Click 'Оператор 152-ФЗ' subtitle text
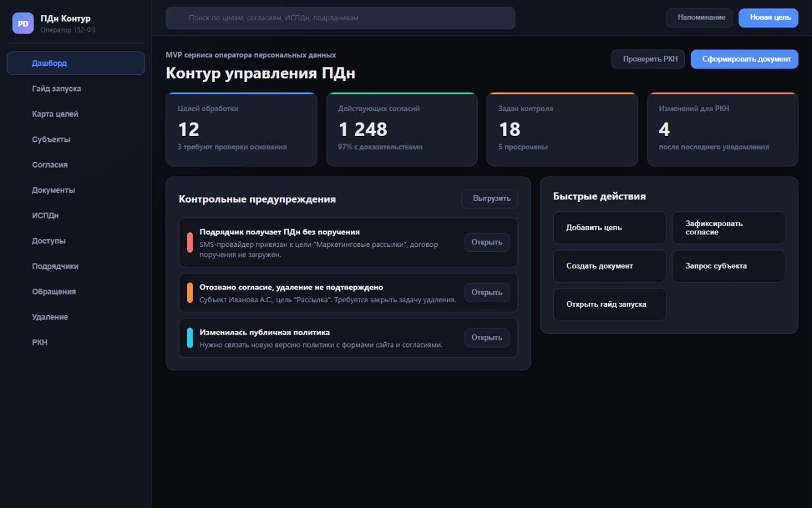812x508 pixels. click(68, 30)
